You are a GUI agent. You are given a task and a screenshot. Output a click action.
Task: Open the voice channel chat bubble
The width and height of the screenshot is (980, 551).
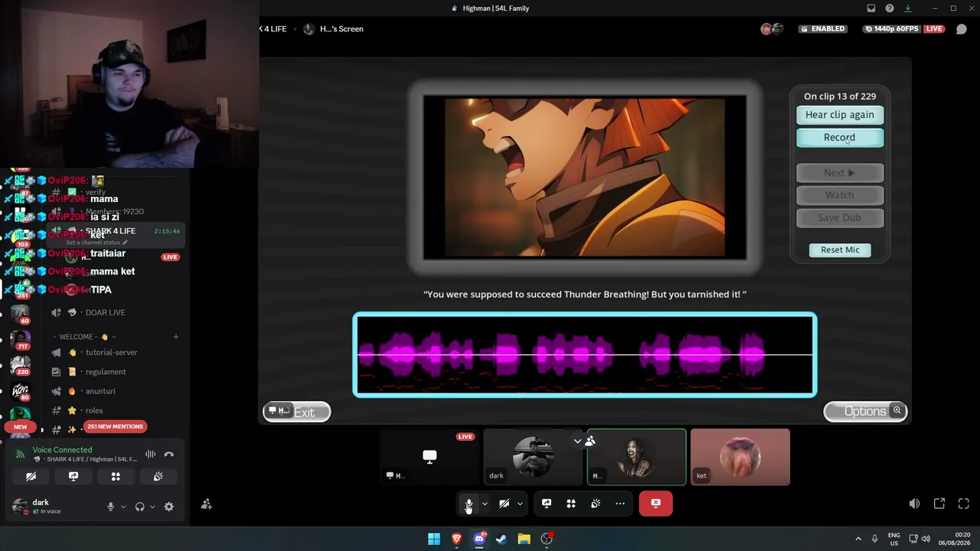tap(962, 29)
